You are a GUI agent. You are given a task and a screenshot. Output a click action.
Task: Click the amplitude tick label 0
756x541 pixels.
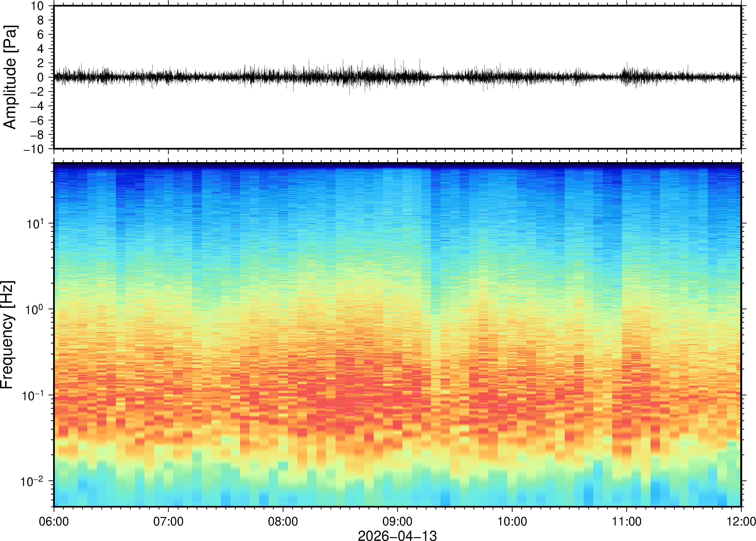41,77
